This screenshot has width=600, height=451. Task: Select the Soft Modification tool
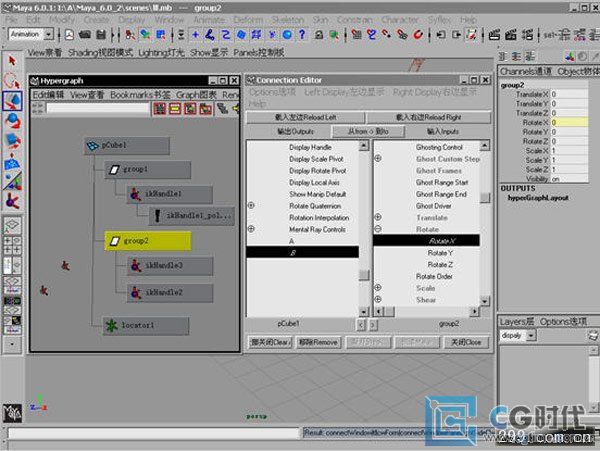pyautogui.click(x=12, y=161)
